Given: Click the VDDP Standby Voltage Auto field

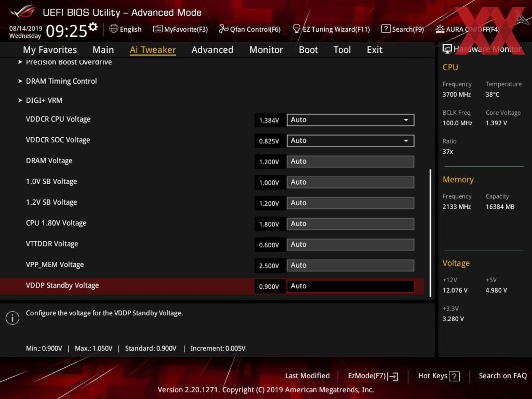Looking at the screenshot, I should pyautogui.click(x=350, y=286).
